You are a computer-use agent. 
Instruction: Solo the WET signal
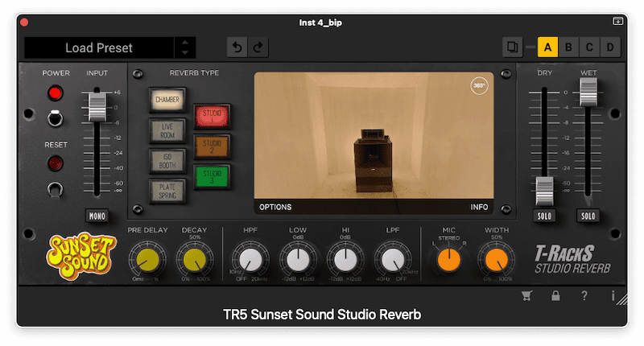tap(588, 216)
